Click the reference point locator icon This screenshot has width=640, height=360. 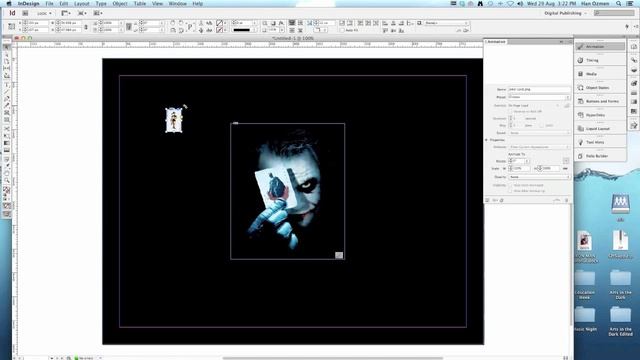click(11, 27)
